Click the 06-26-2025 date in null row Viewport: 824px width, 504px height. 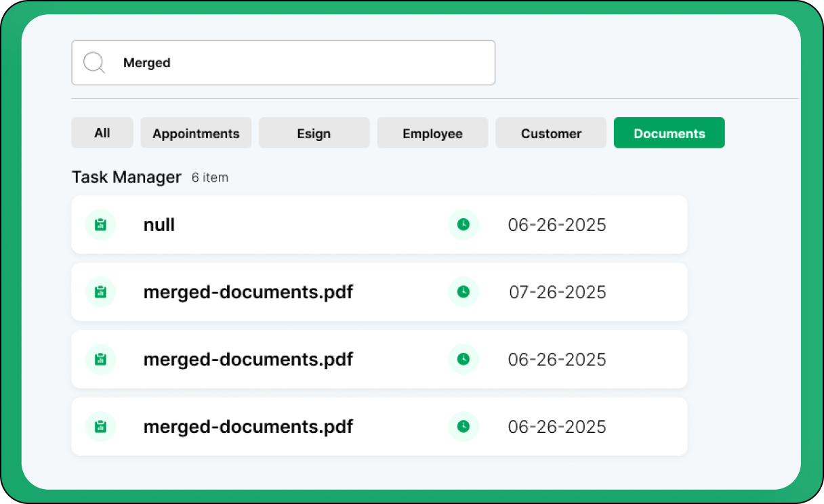557,225
